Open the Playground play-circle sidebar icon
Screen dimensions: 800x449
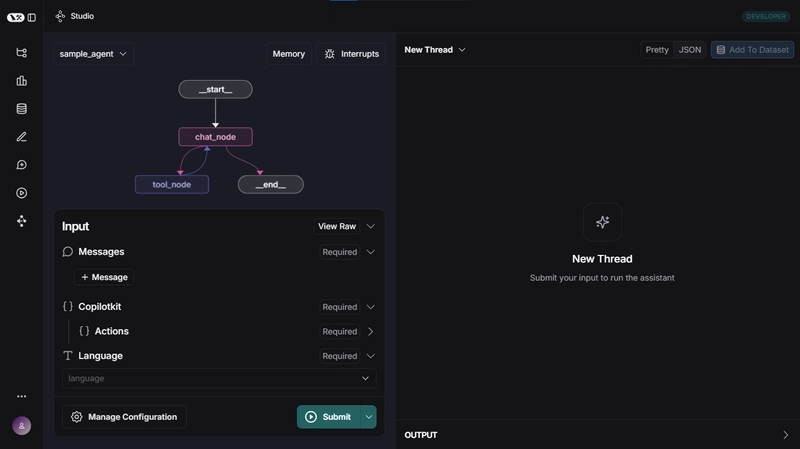[21, 193]
